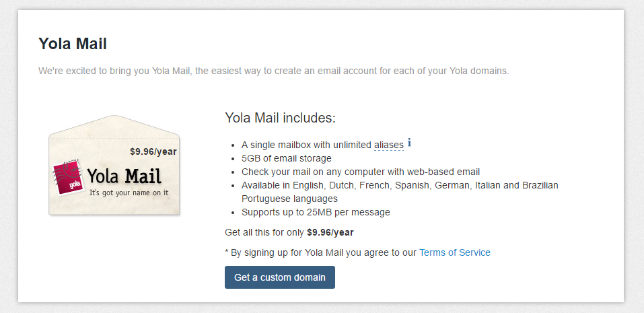Click the Yola Mail logo text on envelope
Image resolution: width=644 pixels, height=313 pixels.
point(124,176)
